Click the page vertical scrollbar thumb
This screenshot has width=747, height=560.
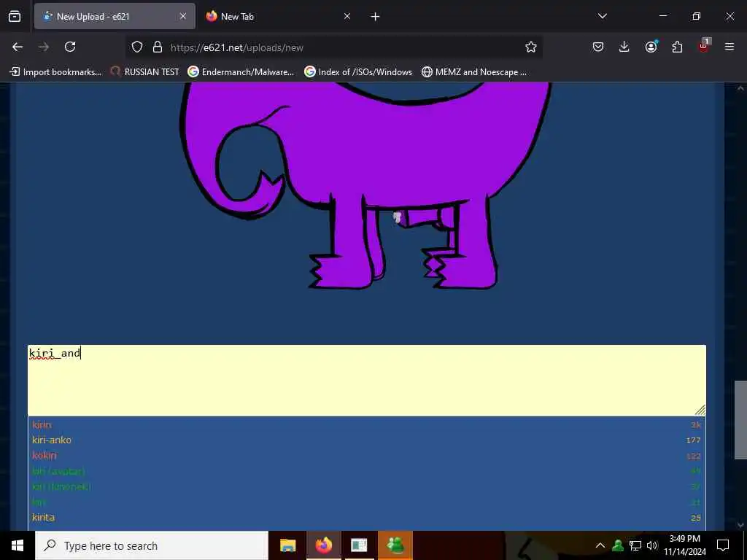pos(740,420)
